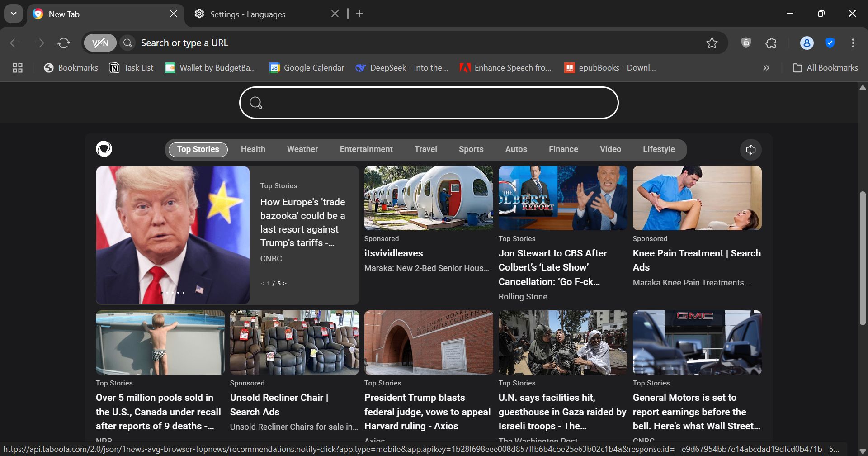Screen dimensions: 868x456
Task: Click the blue verified shield icon
Action: [830, 43]
